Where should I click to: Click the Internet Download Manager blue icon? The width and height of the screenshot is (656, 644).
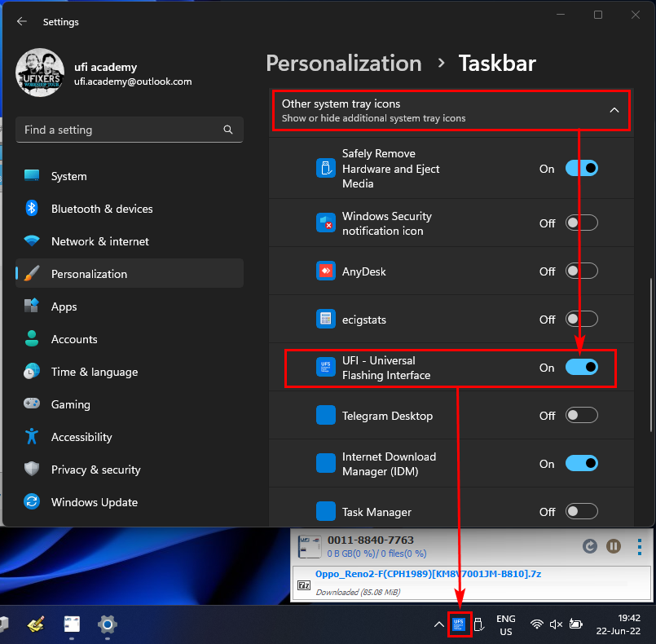tap(325, 463)
